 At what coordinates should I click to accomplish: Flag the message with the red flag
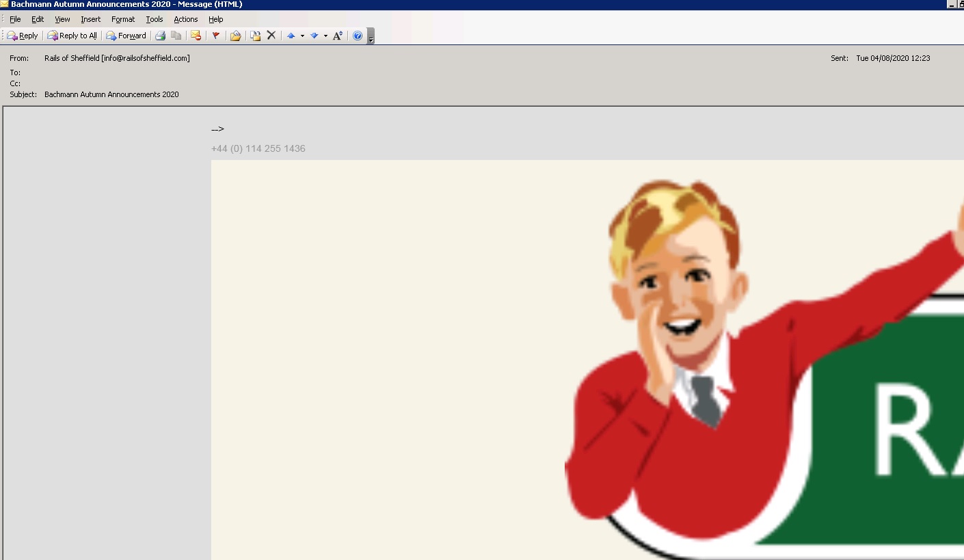(215, 36)
